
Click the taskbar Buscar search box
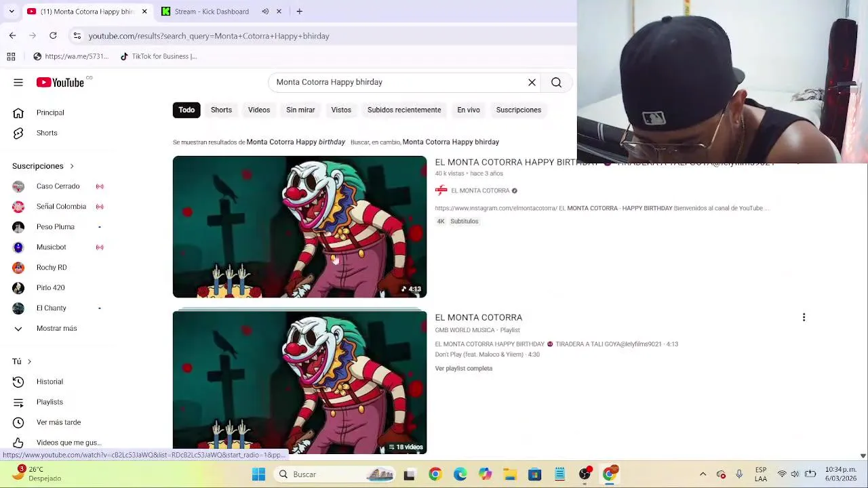pos(336,474)
